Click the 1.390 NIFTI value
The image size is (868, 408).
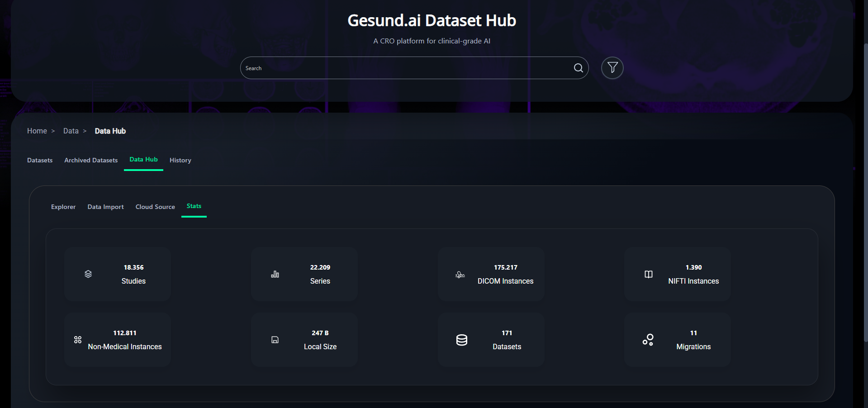click(694, 267)
